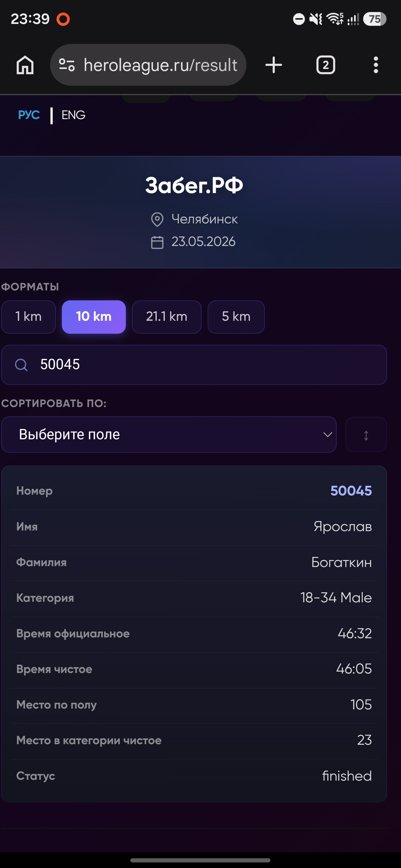Select the 1 km format tab
This screenshot has height=868, width=401.
click(x=29, y=317)
